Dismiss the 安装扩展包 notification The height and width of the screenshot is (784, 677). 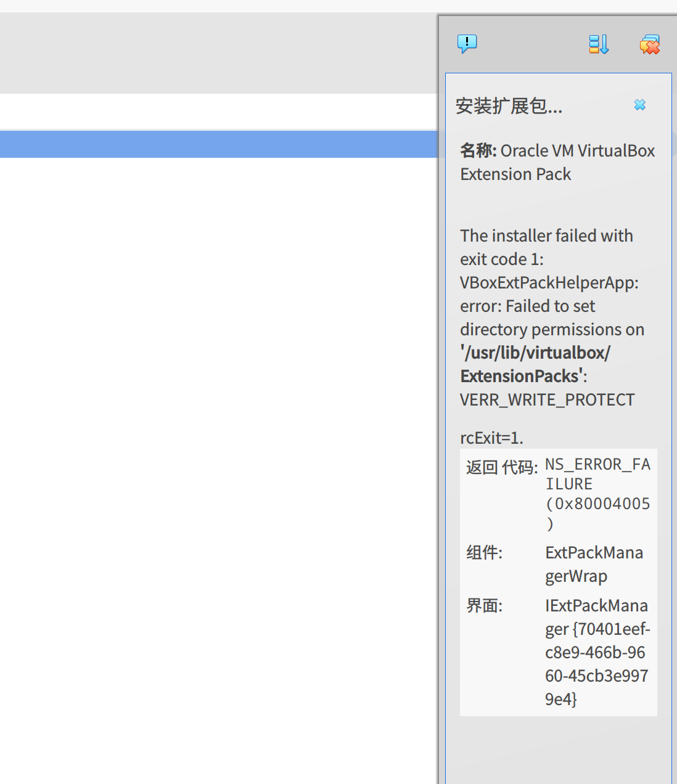[x=640, y=105]
